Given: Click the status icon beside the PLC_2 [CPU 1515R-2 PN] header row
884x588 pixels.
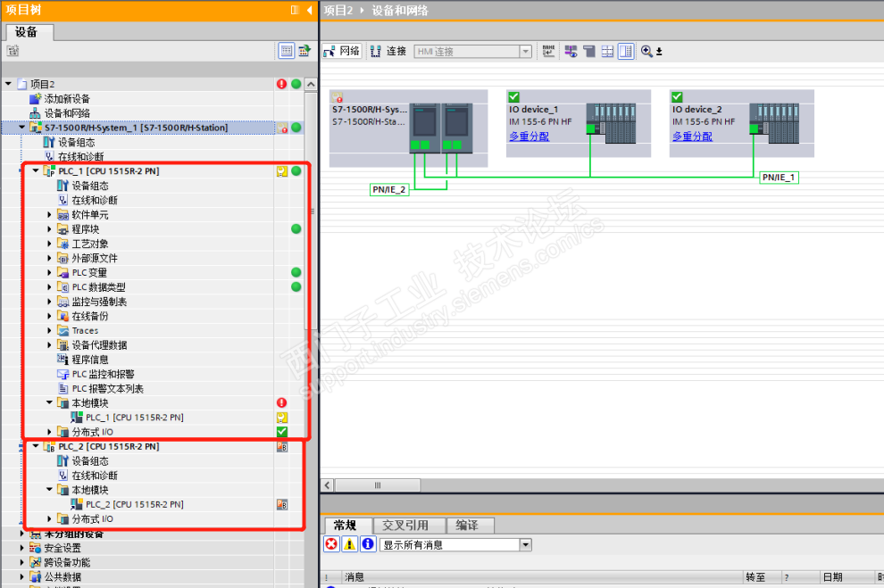Looking at the screenshot, I should (282, 447).
